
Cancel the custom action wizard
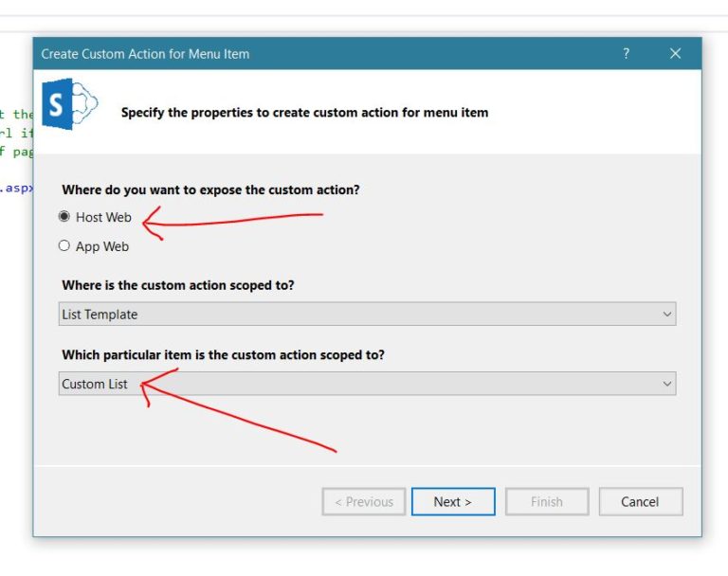[641, 502]
